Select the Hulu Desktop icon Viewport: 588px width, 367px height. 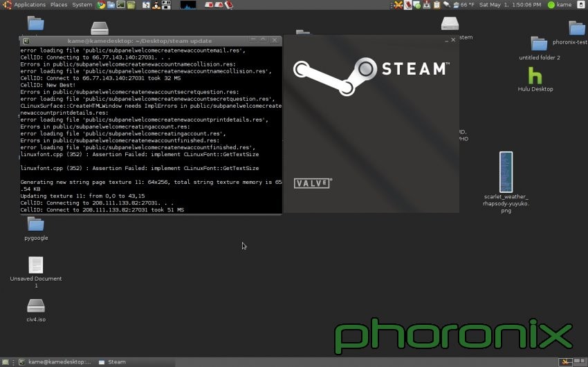tap(535, 79)
